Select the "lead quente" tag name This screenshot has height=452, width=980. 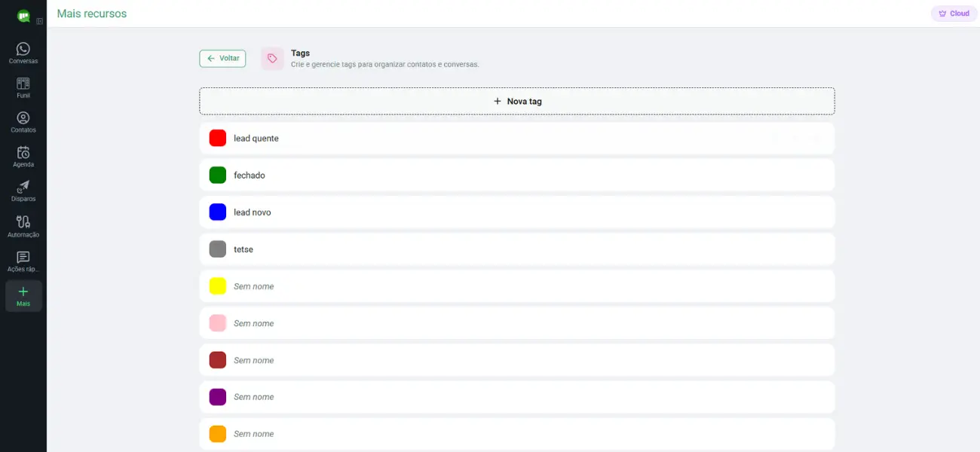coord(256,139)
